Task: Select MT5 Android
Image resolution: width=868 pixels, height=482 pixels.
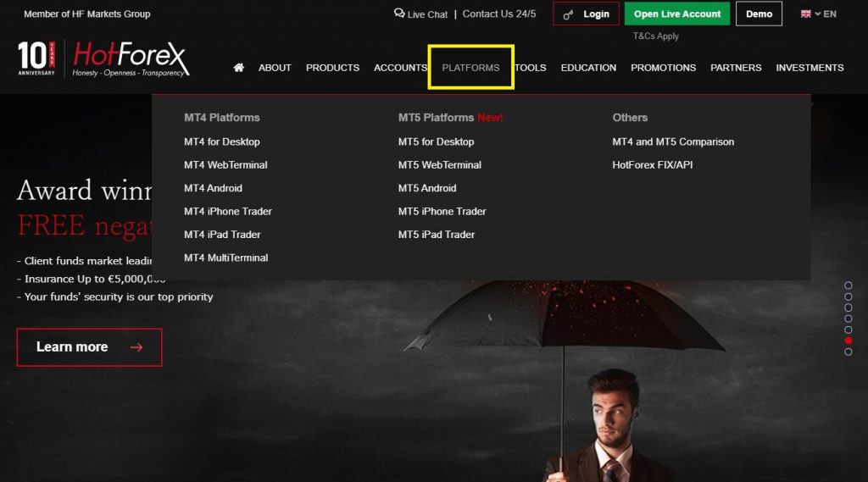Action: coord(427,188)
